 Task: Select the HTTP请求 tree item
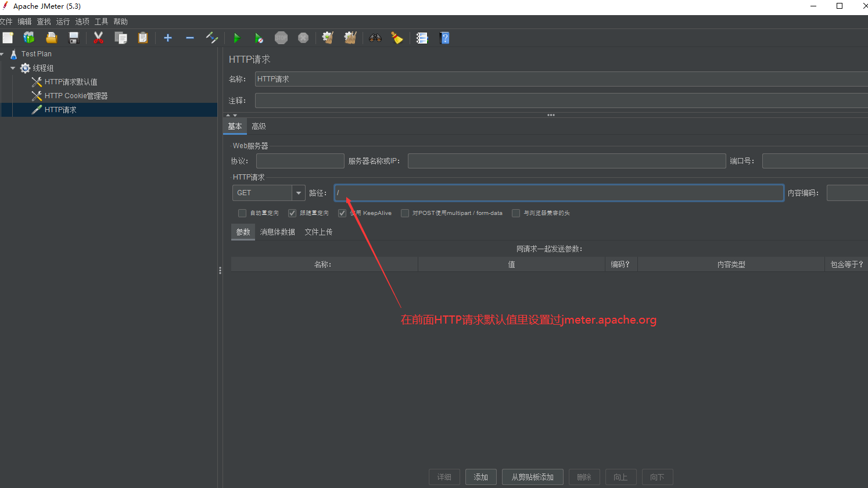point(60,110)
